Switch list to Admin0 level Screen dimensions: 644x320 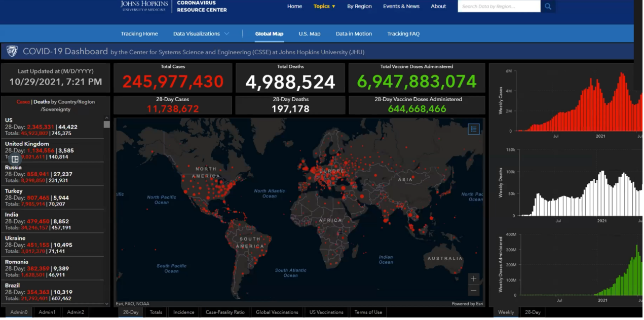click(x=19, y=312)
